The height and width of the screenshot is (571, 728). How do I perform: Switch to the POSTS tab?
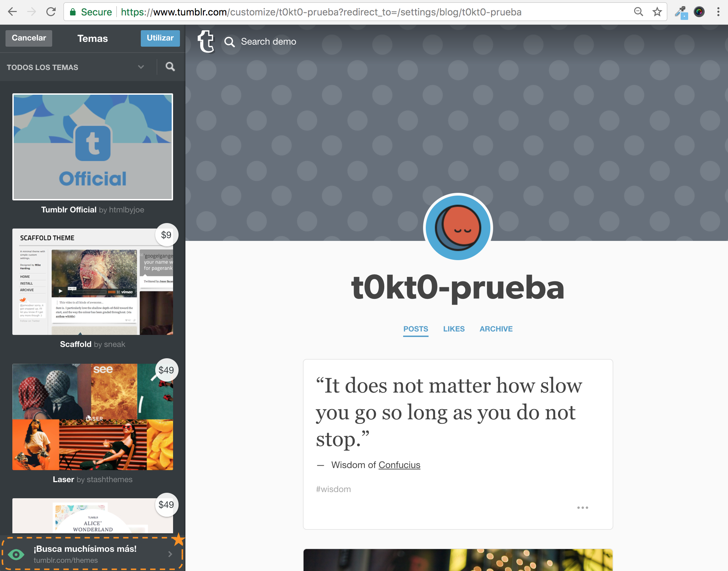(x=416, y=329)
